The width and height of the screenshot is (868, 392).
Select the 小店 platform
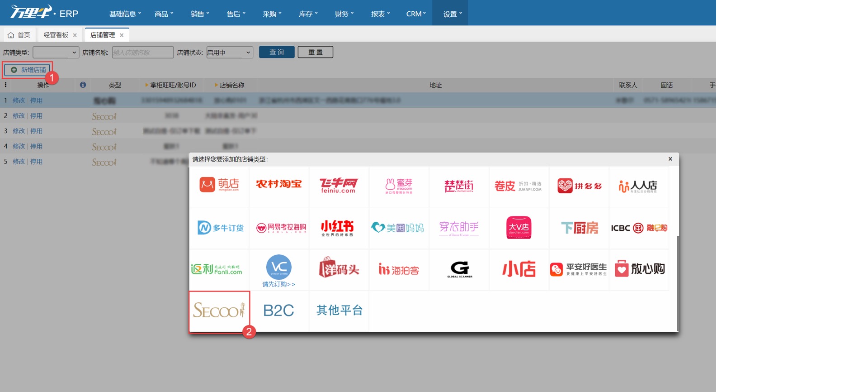click(519, 269)
